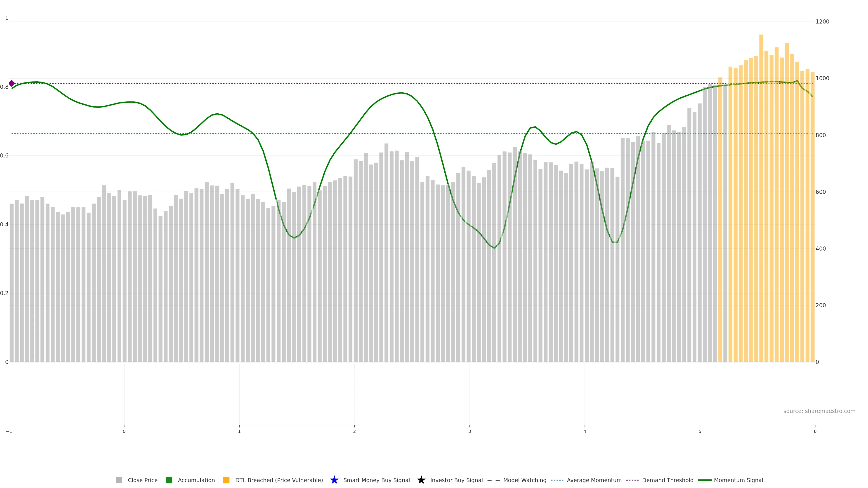Toggle the Close Price legend label
Viewport: 868px width, 488px height.
tap(143, 480)
